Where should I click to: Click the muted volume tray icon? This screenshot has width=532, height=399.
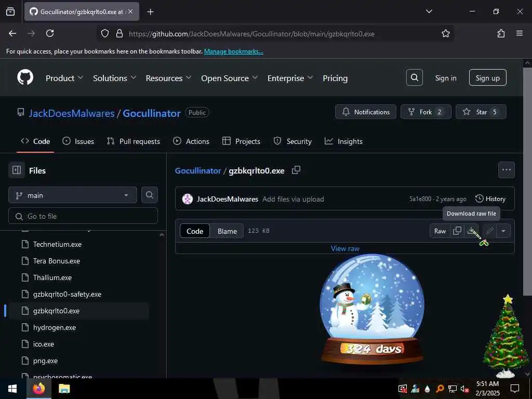click(464, 389)
